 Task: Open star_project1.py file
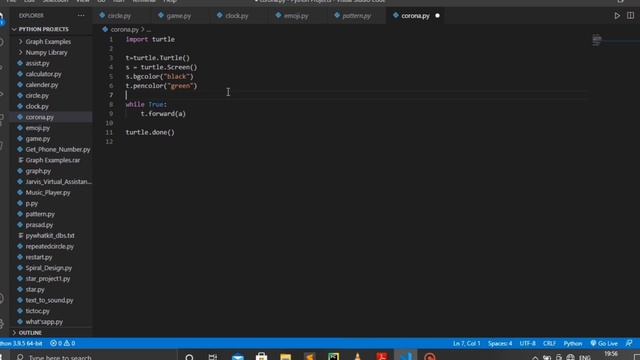click(x=48, y=278)
